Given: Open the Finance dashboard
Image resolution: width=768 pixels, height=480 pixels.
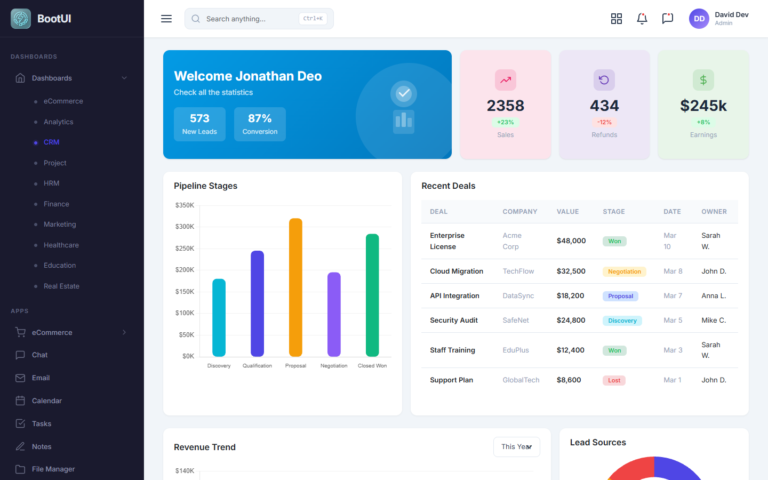Looking at the screenshot, I should coord(56,204).
